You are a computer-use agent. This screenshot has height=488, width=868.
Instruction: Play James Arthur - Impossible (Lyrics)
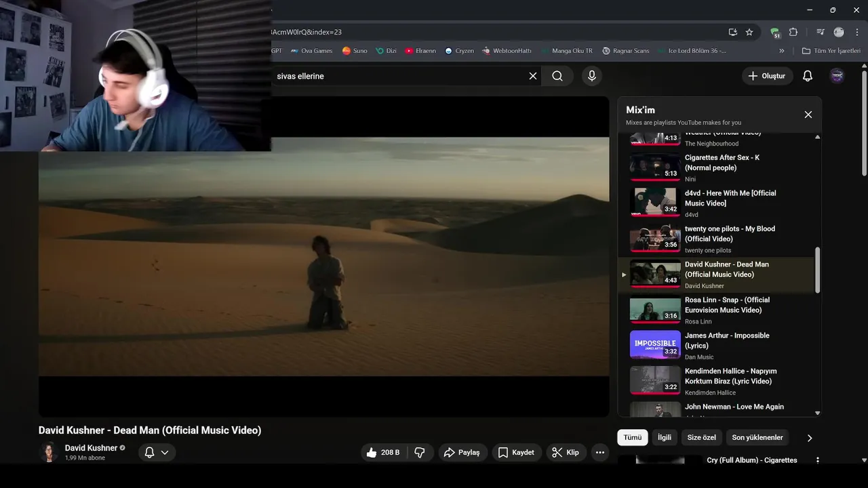[x=715, y=346]
